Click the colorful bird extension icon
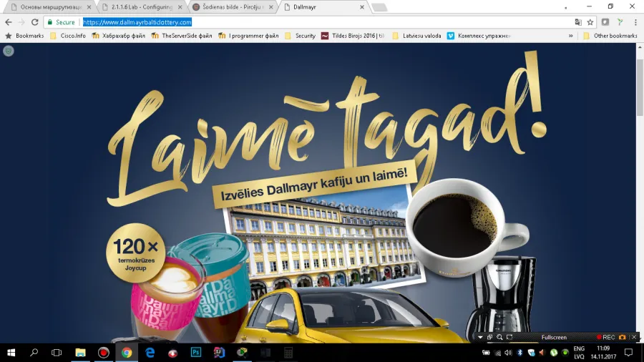This screenshot has height=362, width=644. (x=620, y=22)
